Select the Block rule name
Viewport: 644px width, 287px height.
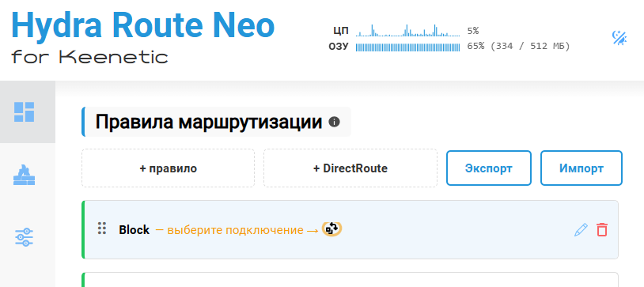[x=134, y=230]
